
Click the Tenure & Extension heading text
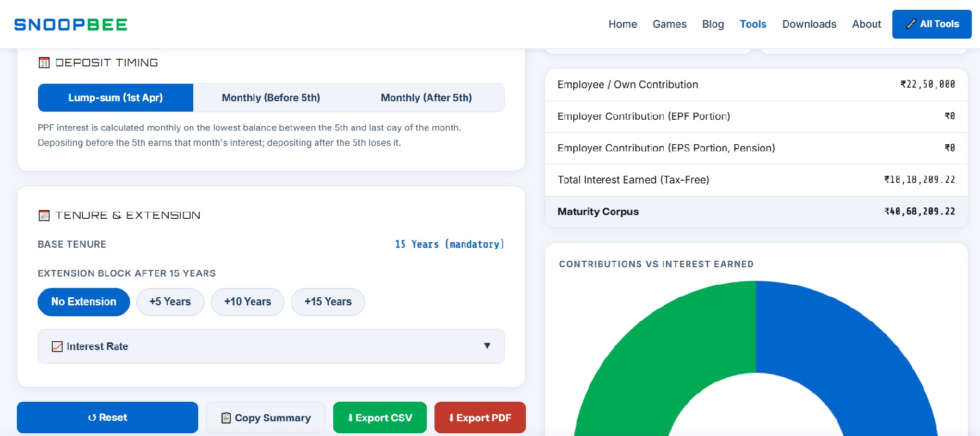pyautogui.click(x=128, y=216)
